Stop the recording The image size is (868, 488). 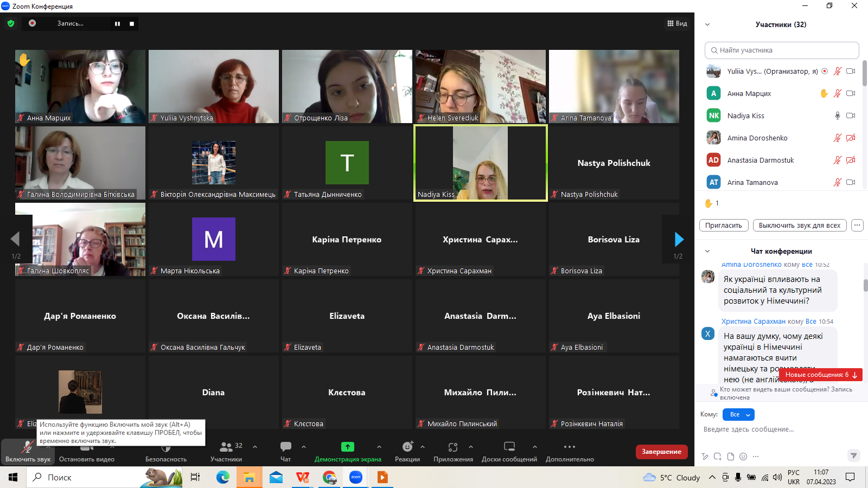pyautogui.click(x=132, y=24)
